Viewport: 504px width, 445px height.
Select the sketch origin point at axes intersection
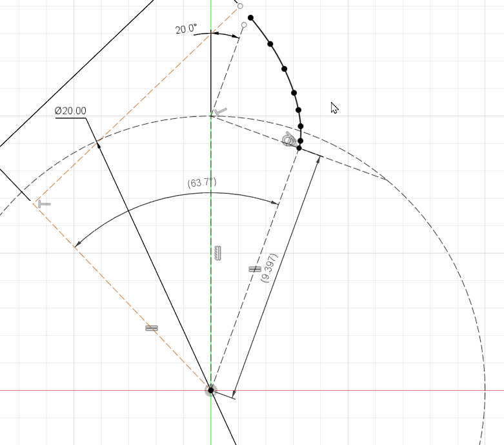click(210, 390)
